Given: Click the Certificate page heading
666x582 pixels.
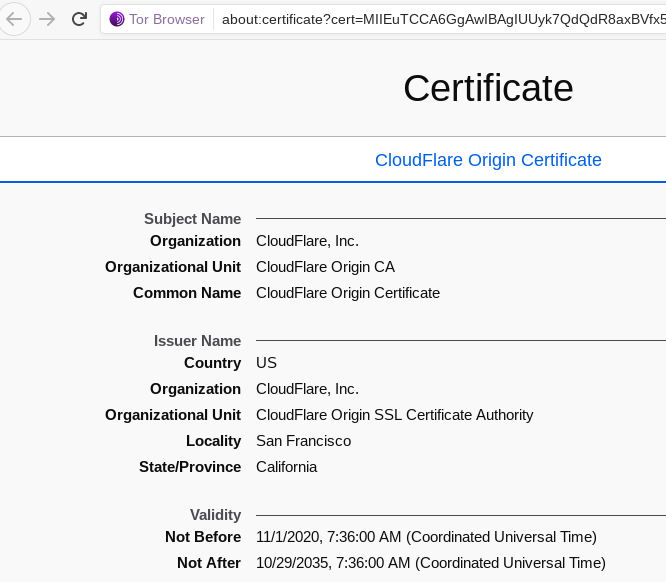Looking at the screenshot, I should coord(488,88).
